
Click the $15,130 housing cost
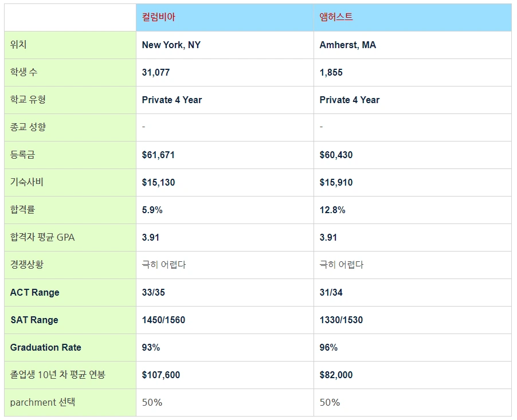(158, 182)
